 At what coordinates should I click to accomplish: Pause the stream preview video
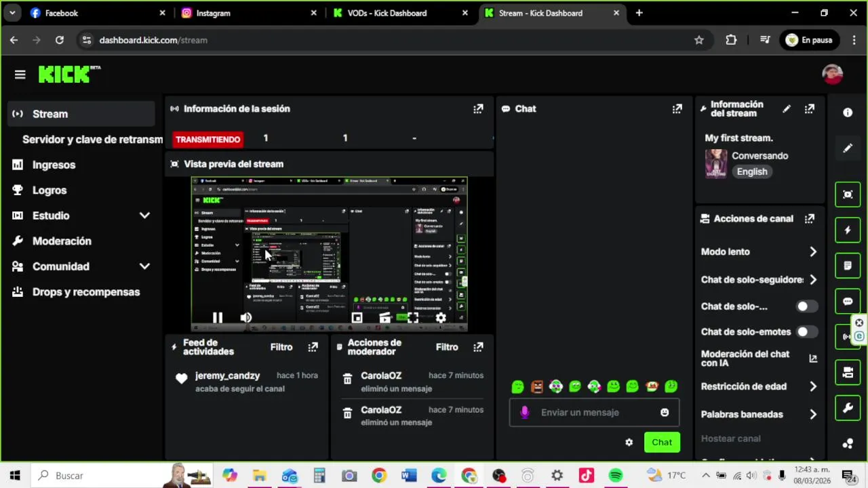[x=217, y=317]
